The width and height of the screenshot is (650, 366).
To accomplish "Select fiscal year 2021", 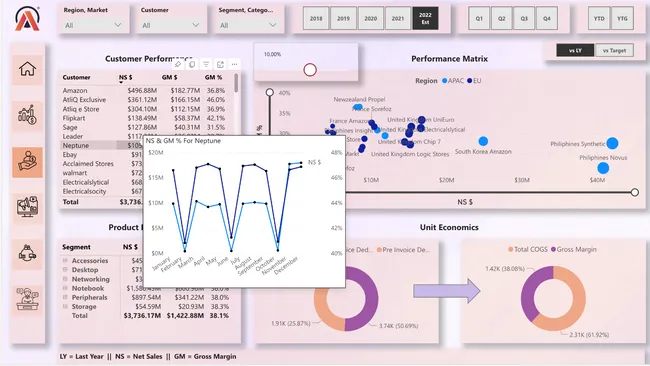I will tap(398, 19).
